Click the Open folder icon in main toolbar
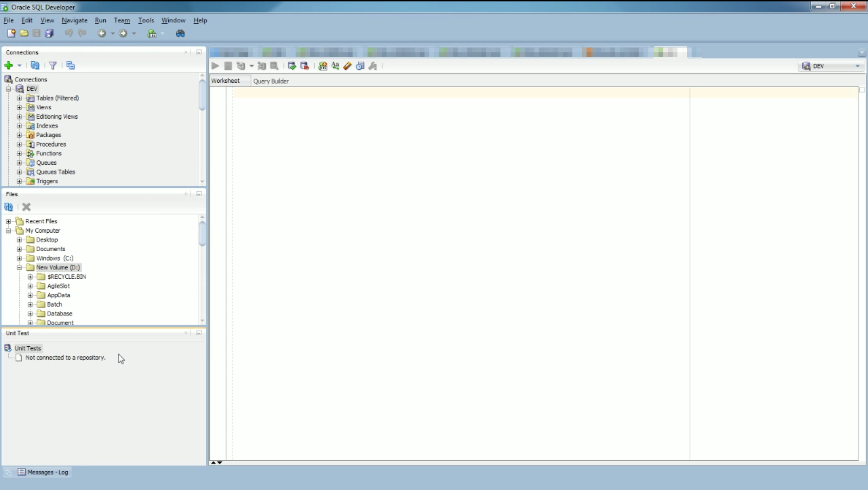The width and height of the screenshot is (868, 490). click(x=24, y=33)
